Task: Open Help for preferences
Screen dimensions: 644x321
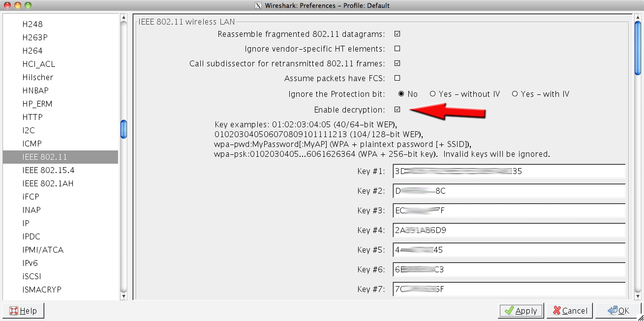Action: [x=24, y=311]
